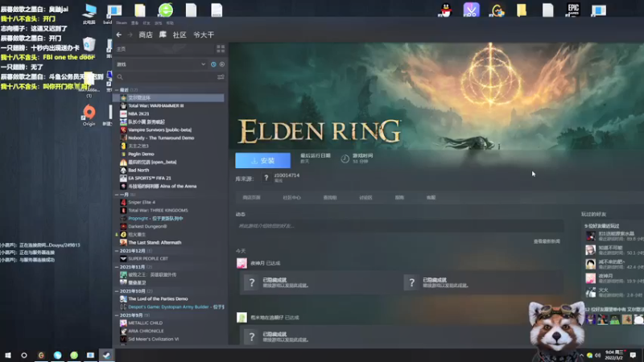
Task: Click the grid view icon beside 主页
Action: 221,49
